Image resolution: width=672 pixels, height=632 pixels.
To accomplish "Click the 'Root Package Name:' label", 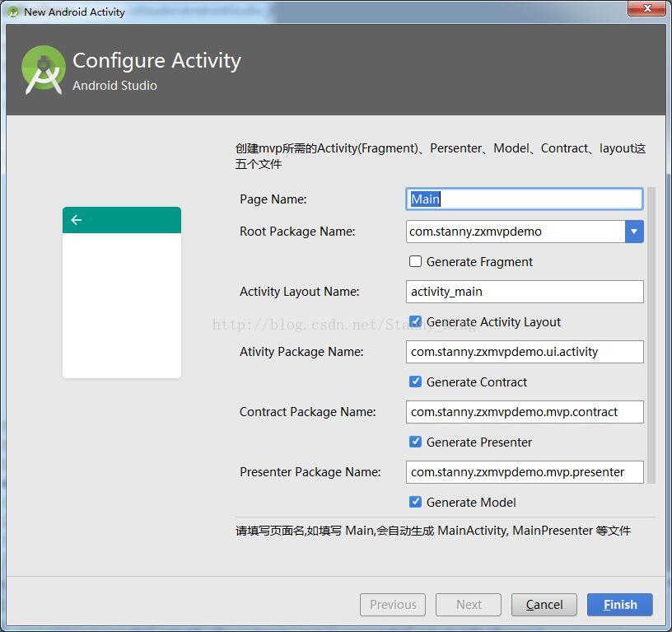I will (x=297, y=232).
